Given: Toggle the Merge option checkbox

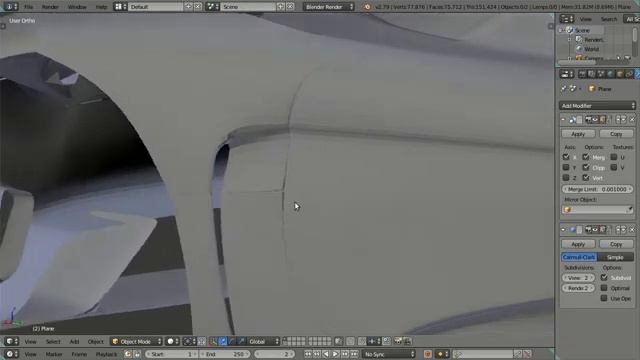Looking at the screenshot, I should (x=586, y=157).
